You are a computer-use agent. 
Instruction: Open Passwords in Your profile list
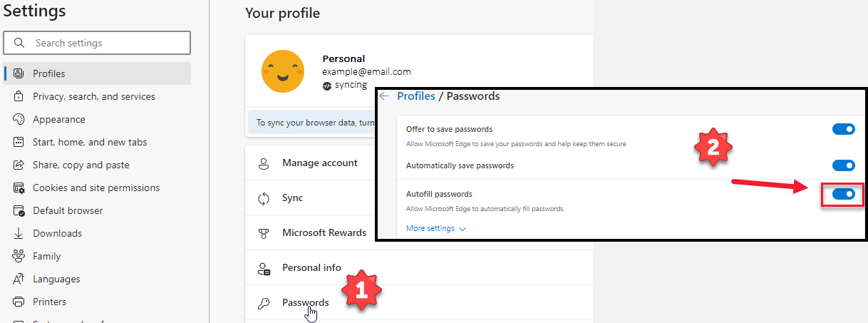tap(305, 302)
